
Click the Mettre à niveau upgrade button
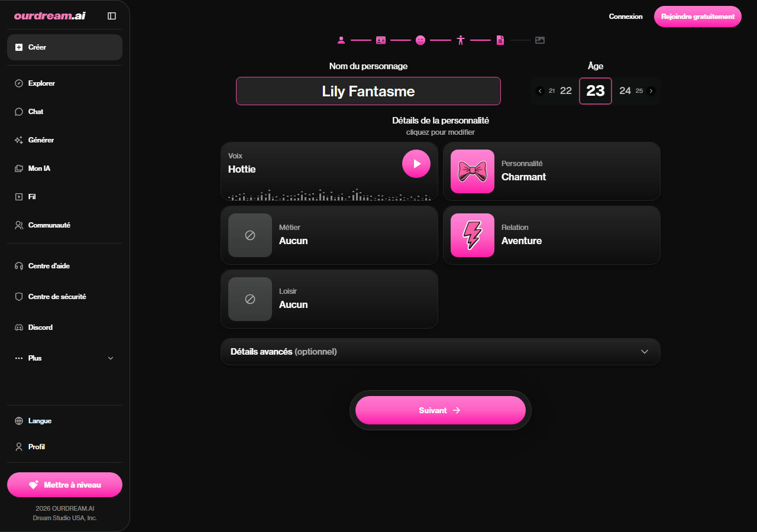pos(64,485)
